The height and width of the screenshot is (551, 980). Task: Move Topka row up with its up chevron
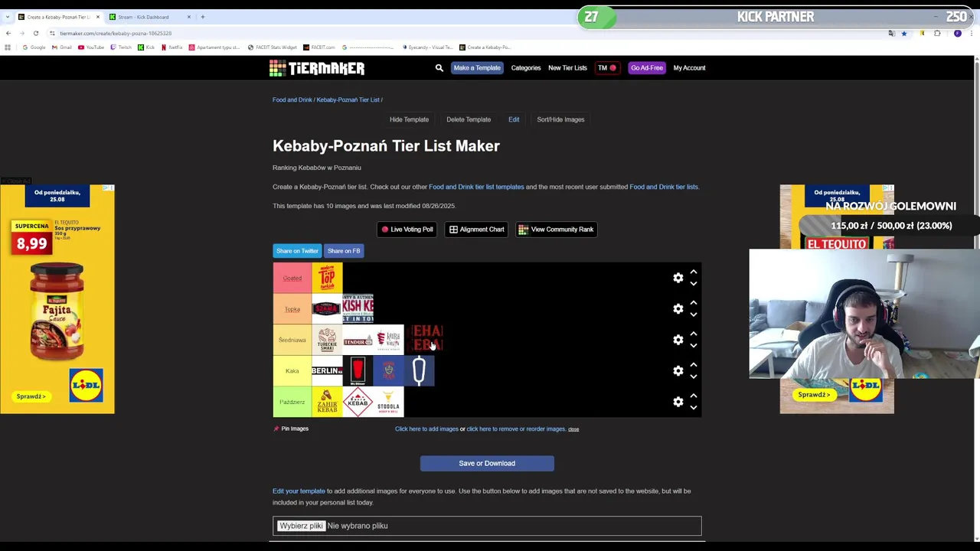[693, 303]
